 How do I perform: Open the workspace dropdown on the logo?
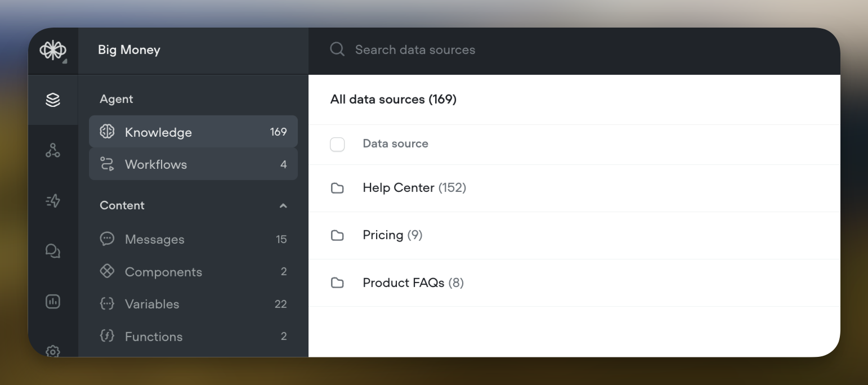(52, 50)
